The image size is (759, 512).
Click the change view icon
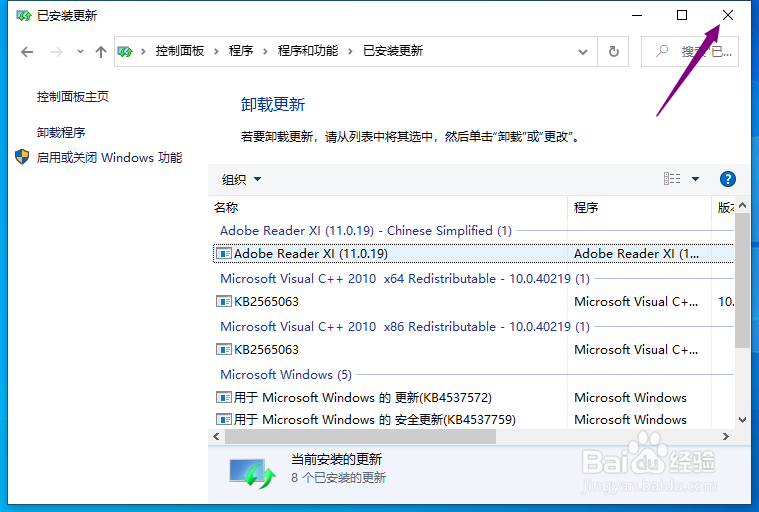pyautogui.click(x=672, y=179)
